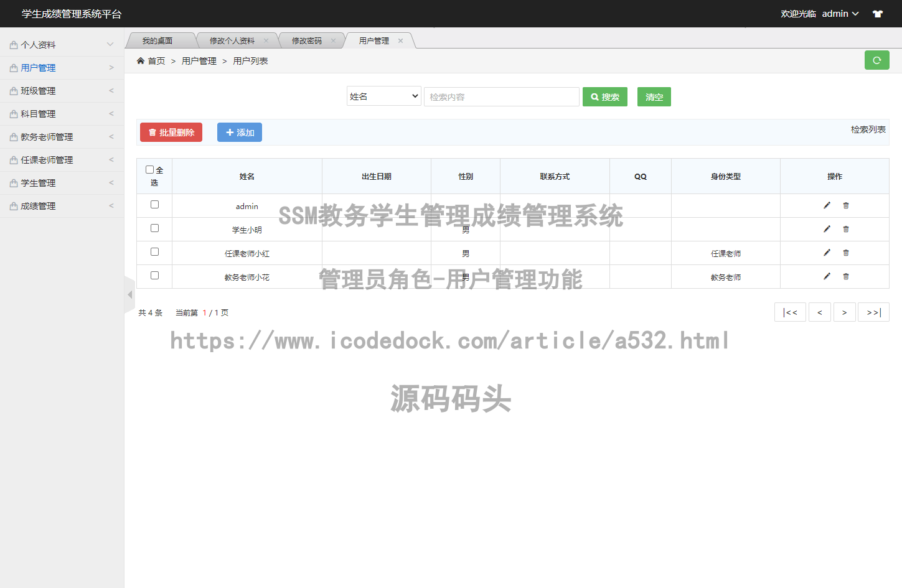The width and height of the screenshot is (902, 588).
Task: Check the checkbox for admin row
Action: pyautogui.click(x=154, y=205)
